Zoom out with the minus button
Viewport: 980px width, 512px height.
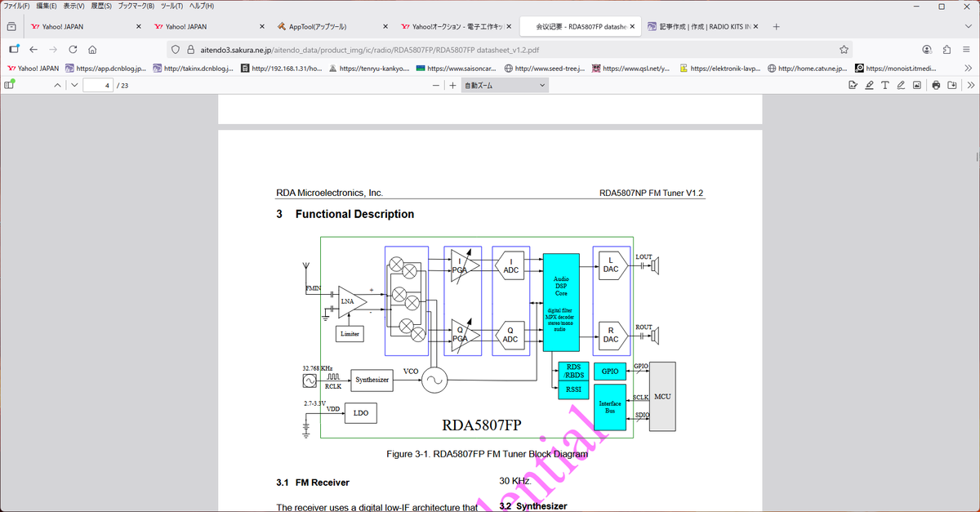click(436, 85)
